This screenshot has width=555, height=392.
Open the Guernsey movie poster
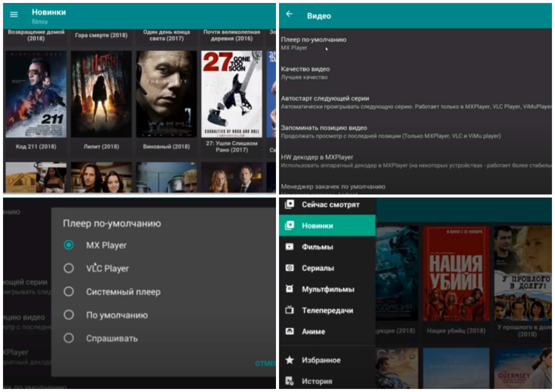click(x=523, y=368)
